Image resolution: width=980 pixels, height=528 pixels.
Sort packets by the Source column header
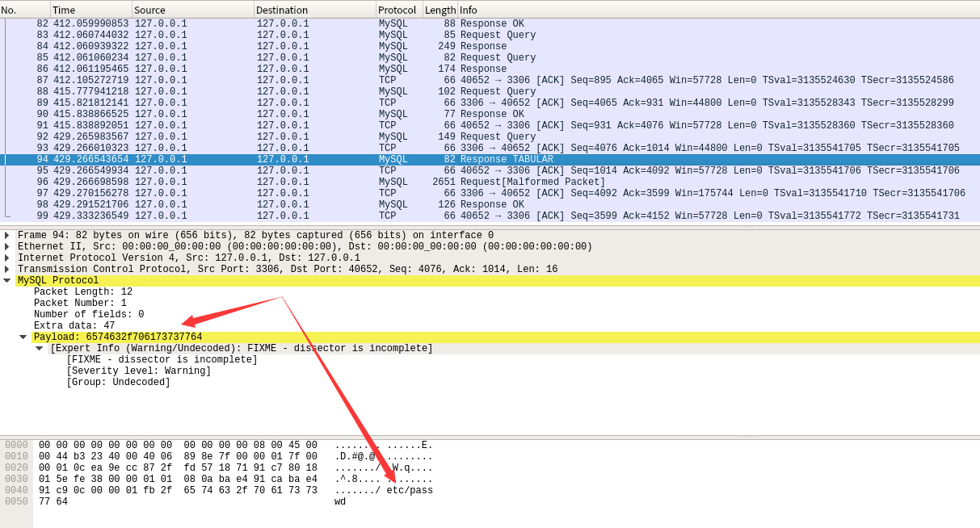pyautogui.click(x=192, y=10)
